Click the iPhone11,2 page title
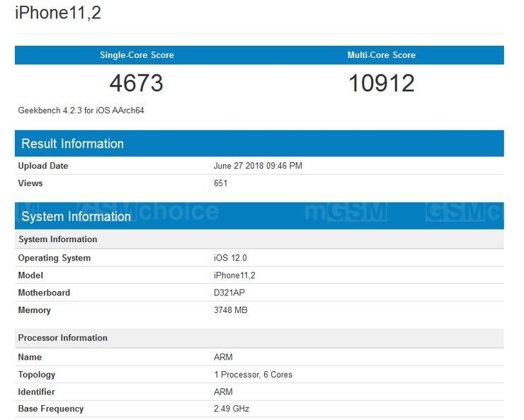Screen dimensions: 524x420 (x=58, y=13)
